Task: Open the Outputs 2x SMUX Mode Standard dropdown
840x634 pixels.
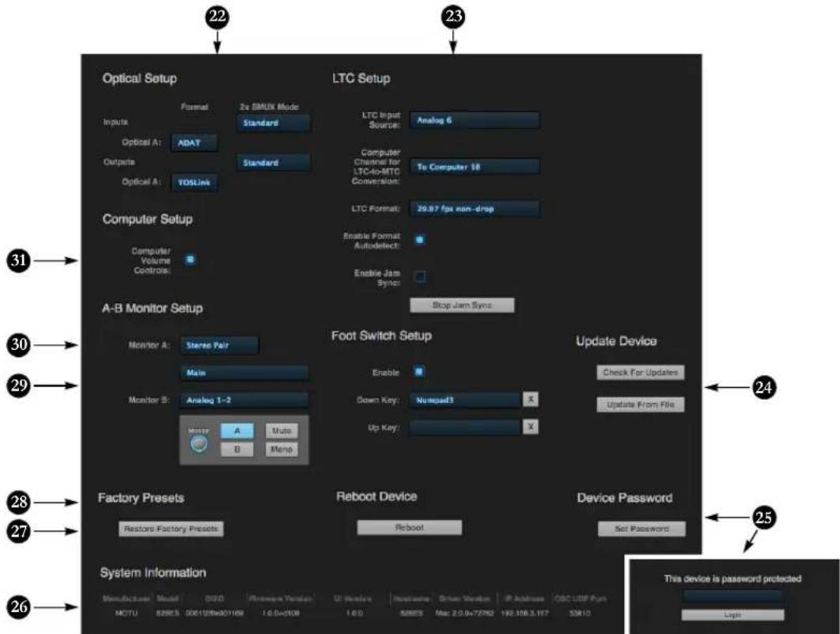Action: point(273,162)
